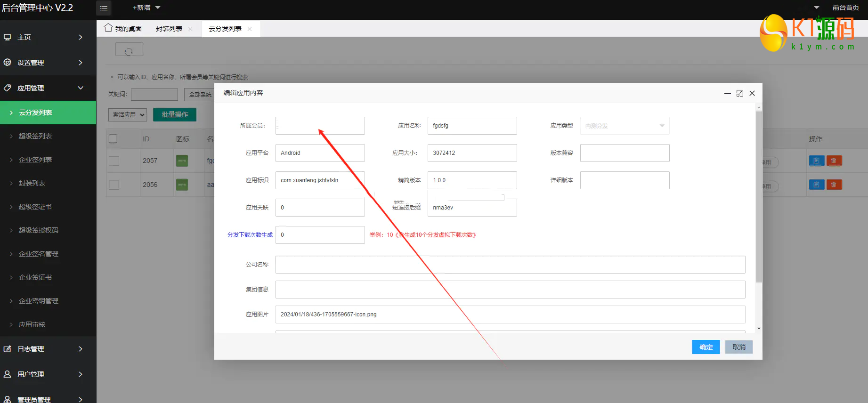Click the person icon beside 用户管理

pyautogui.click(x=8, y=374)
